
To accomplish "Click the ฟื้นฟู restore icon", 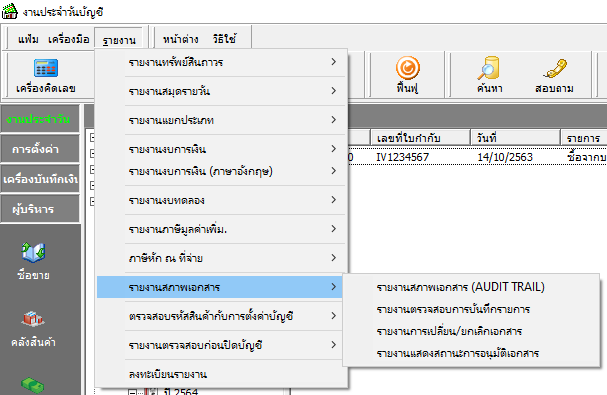I will [x=407, y=75].
